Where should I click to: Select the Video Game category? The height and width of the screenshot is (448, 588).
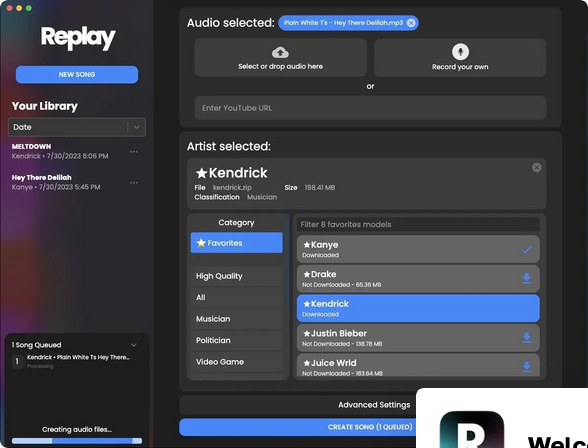[236, 362]
